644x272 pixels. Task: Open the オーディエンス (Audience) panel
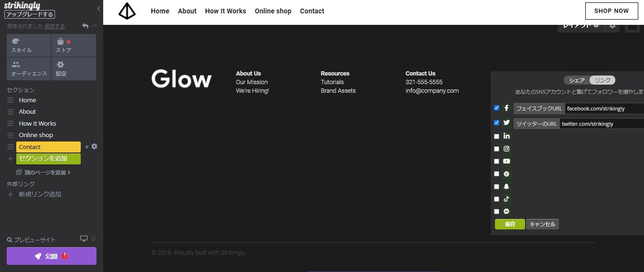[x=29, y=69]
